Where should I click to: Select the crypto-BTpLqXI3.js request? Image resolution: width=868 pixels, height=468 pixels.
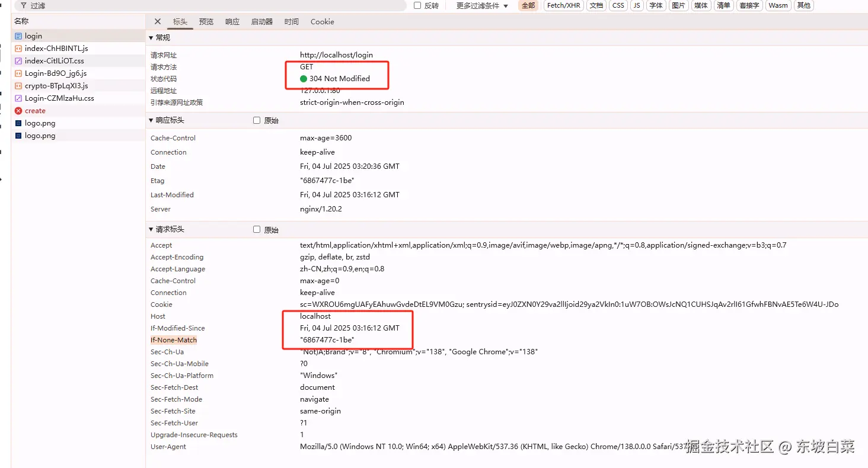[79, 86]
